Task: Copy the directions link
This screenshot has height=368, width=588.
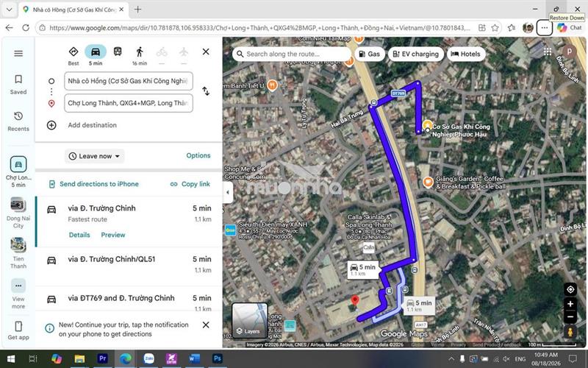Action: pos(190,184)
